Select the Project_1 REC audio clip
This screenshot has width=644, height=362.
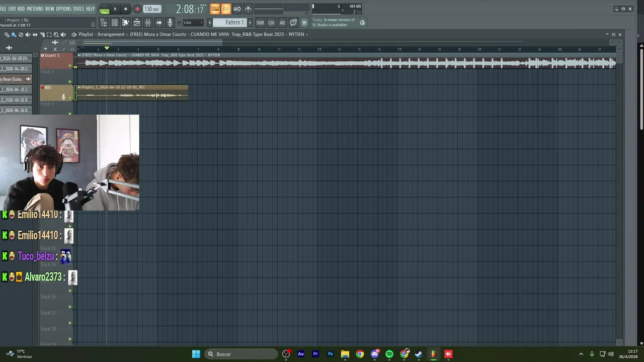[133, 93]
